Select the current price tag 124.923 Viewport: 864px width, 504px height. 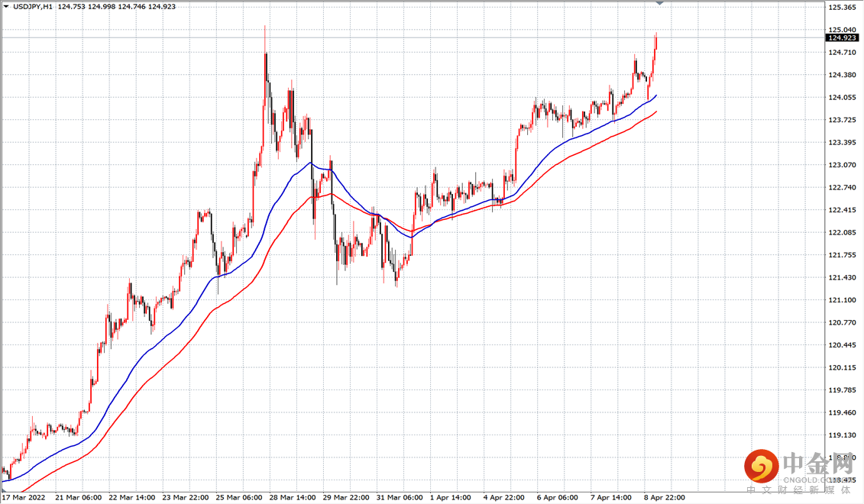[x=842, y=38]
